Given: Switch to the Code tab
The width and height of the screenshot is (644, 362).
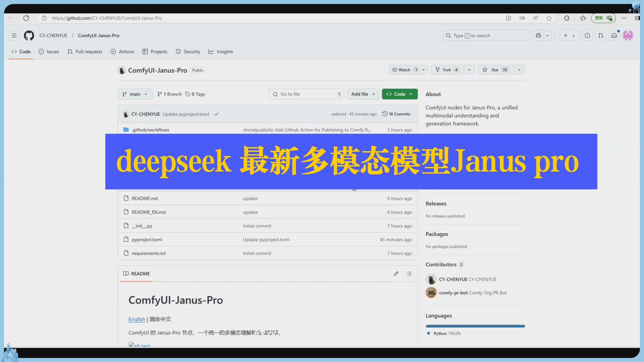Looking at the screenshot, I should coord(21,52).
